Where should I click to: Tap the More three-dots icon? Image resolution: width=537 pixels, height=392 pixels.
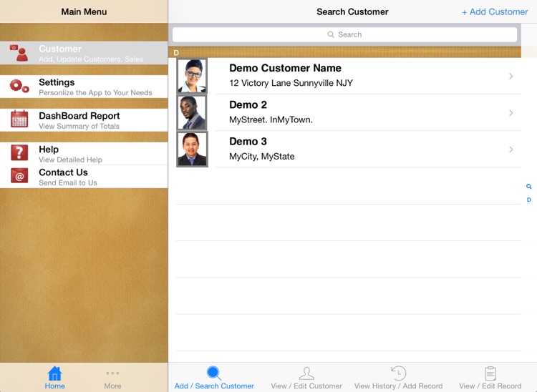pyautogui.click(x=112, y=373)
